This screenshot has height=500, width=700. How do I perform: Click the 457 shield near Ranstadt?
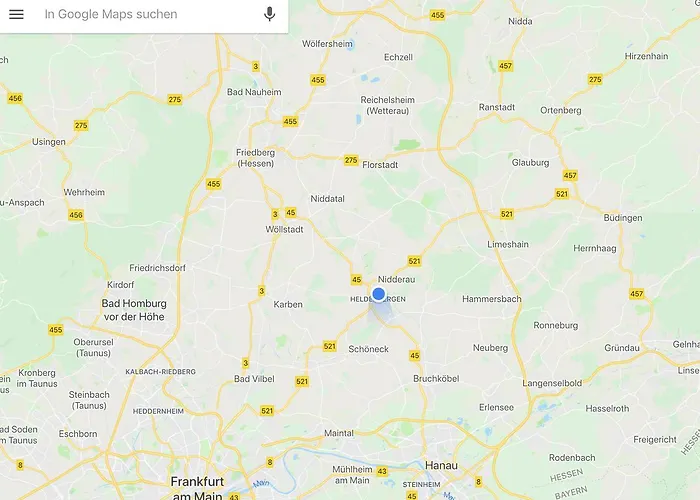(x=505, y=66)
